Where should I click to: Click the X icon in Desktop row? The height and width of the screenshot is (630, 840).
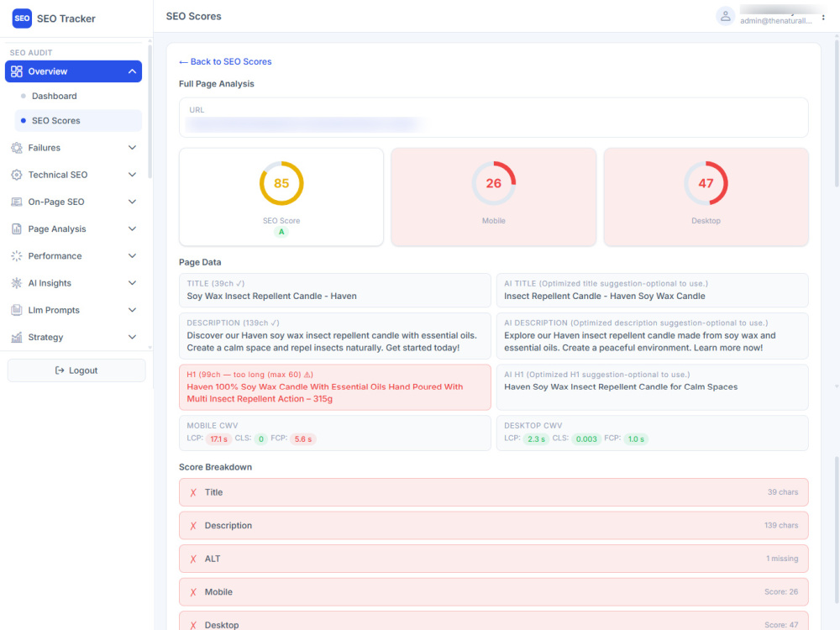[193, 625]
